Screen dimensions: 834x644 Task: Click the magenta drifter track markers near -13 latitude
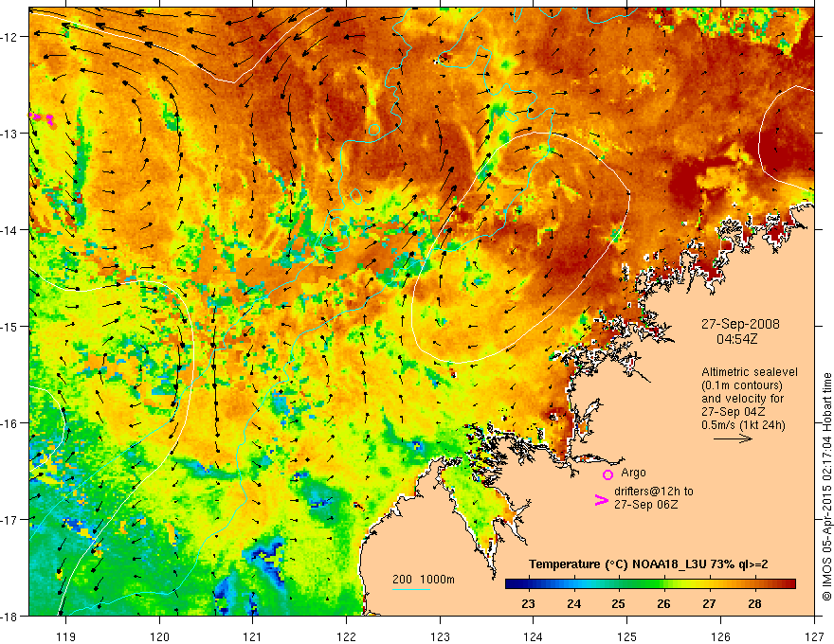pos(43,118)
